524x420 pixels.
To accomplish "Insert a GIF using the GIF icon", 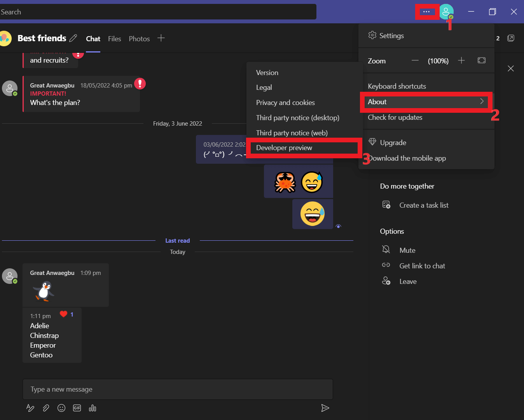I will (77, 408).
